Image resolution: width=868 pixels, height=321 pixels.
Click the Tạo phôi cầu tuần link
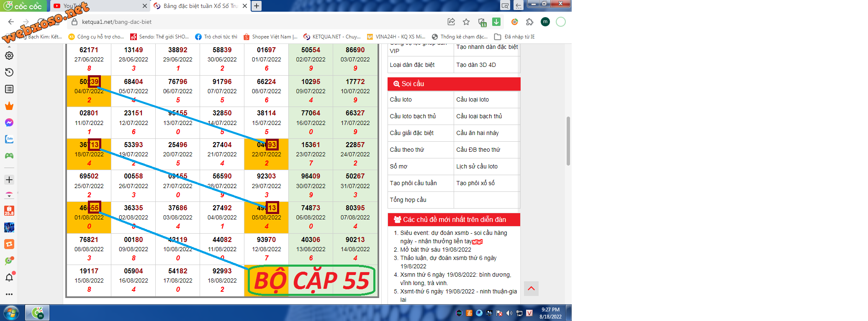point(413,183)
